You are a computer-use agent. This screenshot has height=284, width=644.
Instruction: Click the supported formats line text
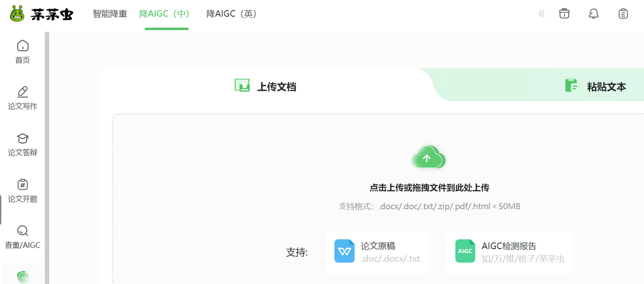pyautogui.click(x=430, y=207)
